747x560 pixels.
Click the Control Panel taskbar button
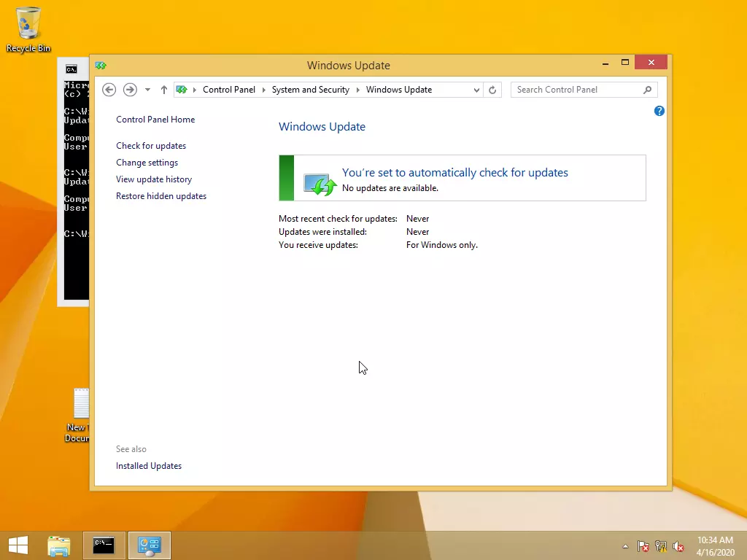point(149,545)
